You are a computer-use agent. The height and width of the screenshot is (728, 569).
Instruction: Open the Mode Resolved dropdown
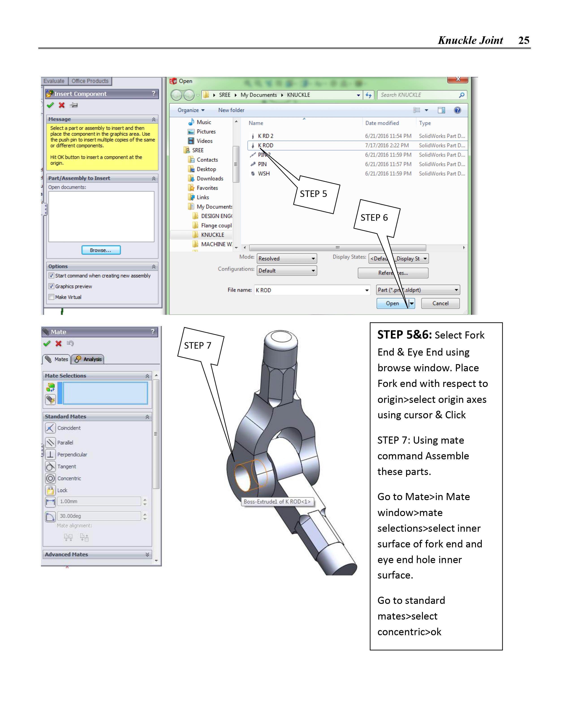coord(287,259)
